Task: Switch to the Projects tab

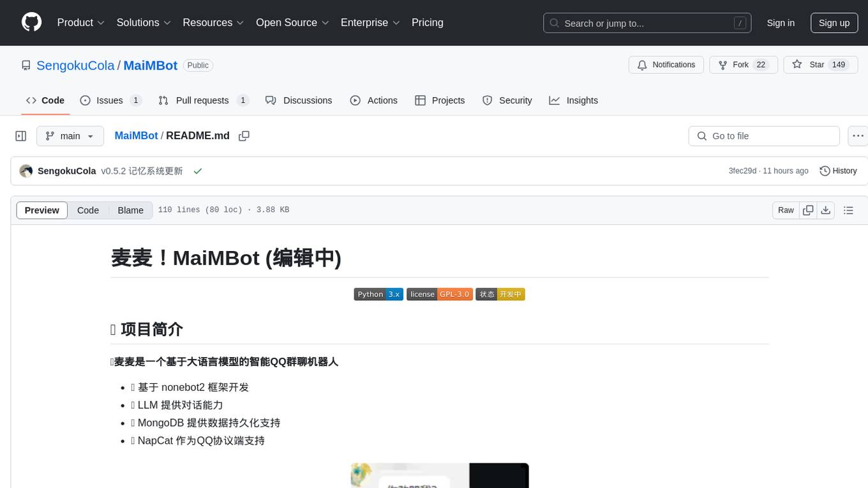Action: point(440,100)
